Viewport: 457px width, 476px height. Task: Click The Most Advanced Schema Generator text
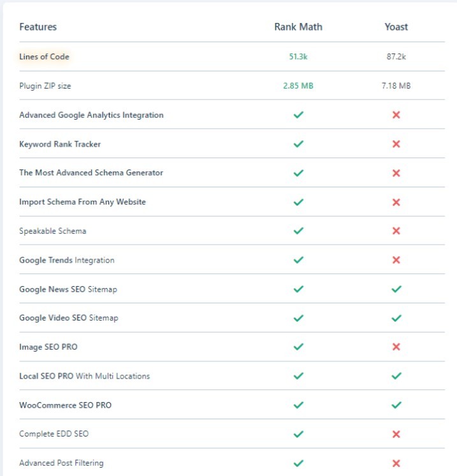[x=91, y=173]
